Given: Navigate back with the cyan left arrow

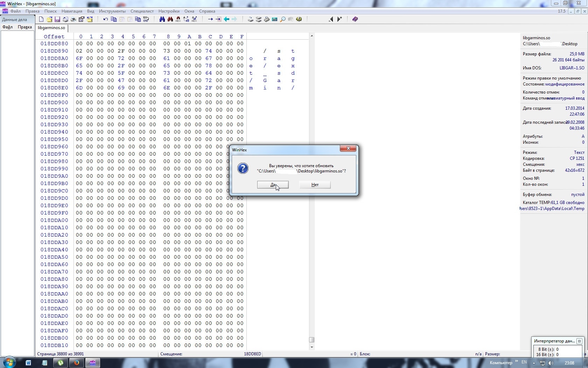Looking at the screenshot, I should (x=226, y=19).
